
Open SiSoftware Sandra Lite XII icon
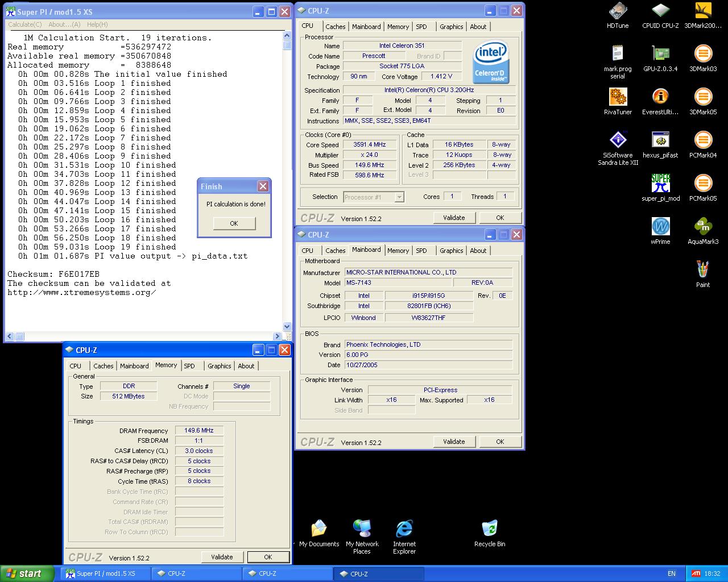pyautogui.click(x=618, y=148)
